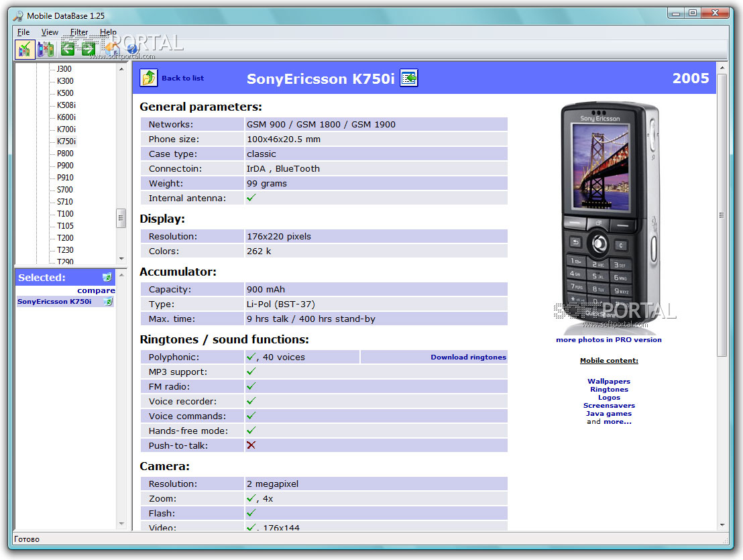Go forward with the green right arrow

[89, 48]
